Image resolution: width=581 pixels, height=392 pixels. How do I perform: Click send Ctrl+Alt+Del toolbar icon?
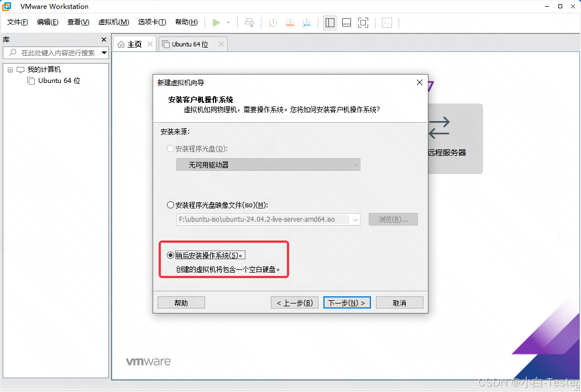coord(249,23)
